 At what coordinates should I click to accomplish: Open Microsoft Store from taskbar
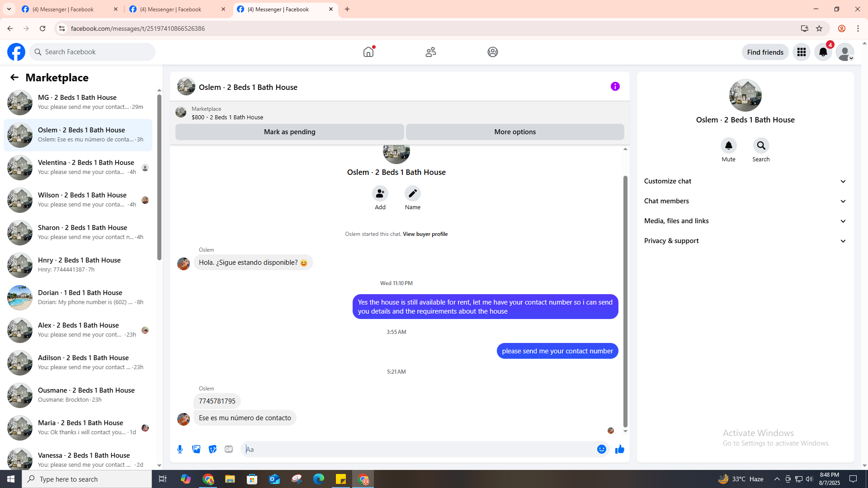tap(252, 479)
